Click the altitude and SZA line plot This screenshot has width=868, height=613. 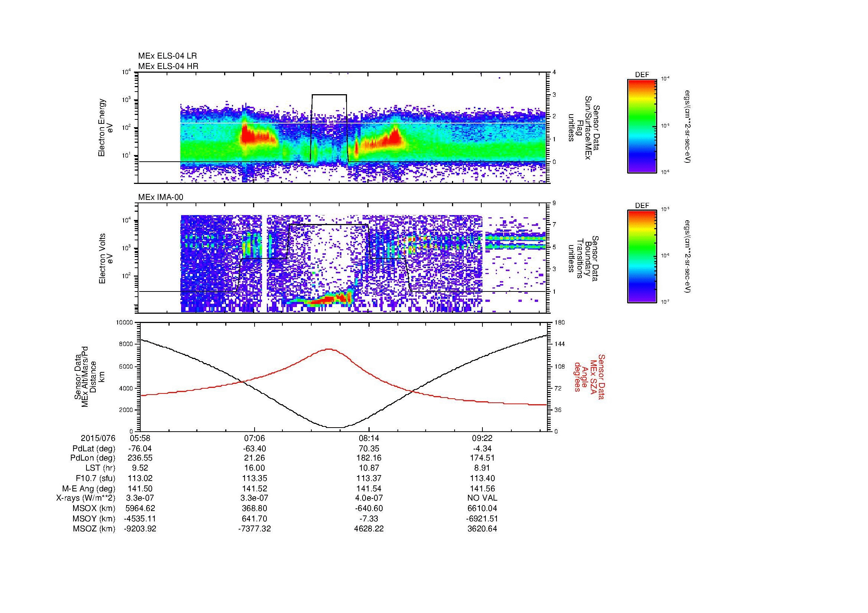pos(344,376)
